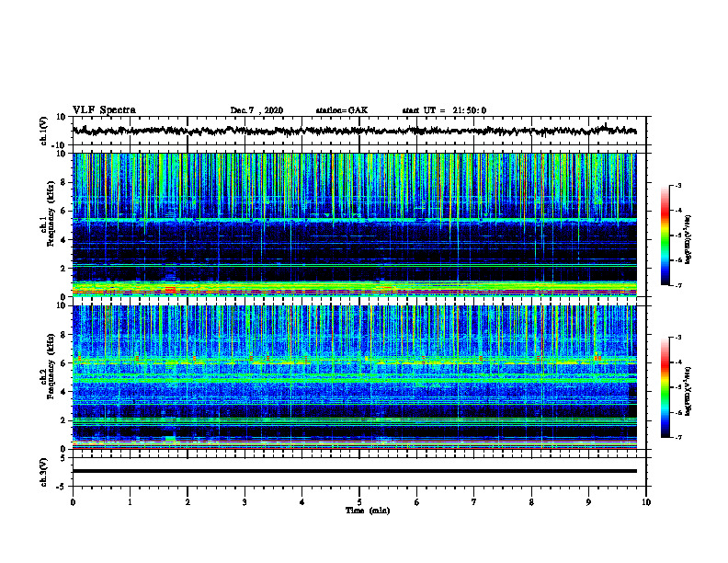Viewport: 728px width, 563px height.
Task: Click the ch.2 color scale bar
Action: 665,387
